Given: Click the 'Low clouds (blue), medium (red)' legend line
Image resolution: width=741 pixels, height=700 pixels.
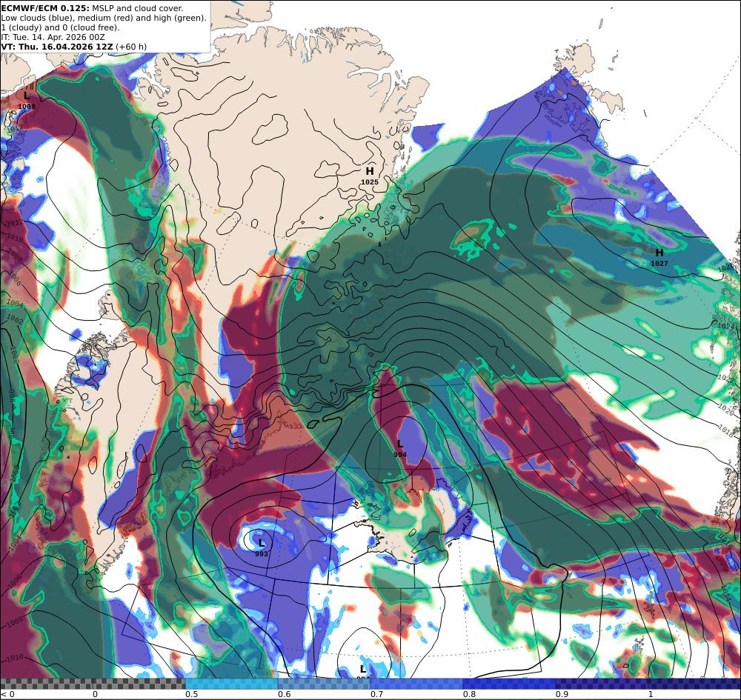Looking at the screenshot, I should (x=104, y=18).
